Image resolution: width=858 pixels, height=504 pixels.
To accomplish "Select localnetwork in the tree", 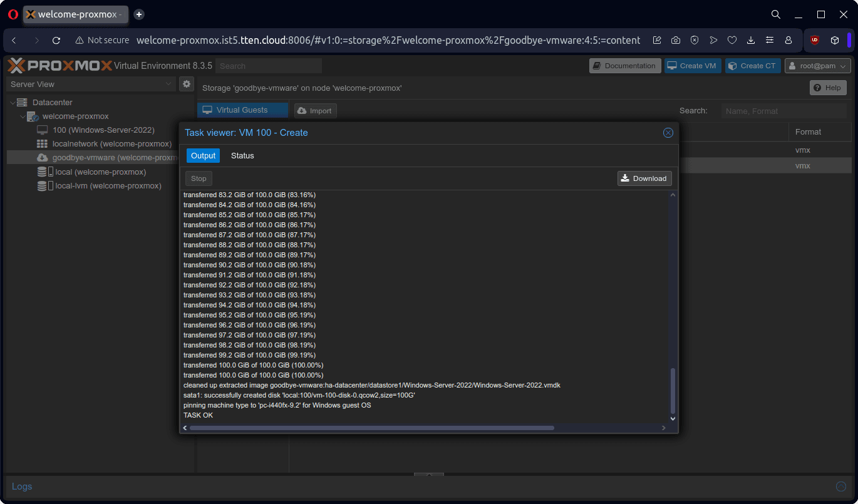I will (111, 144).
